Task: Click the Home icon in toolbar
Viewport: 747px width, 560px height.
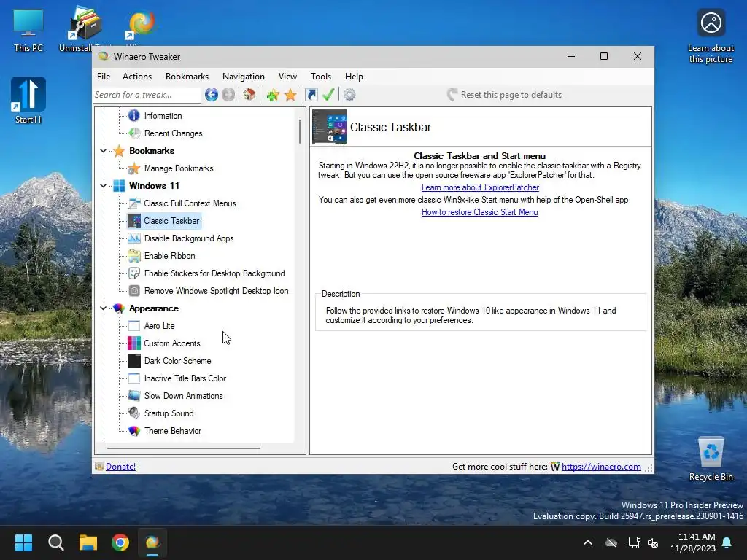Action: click(x=249, y=94)
